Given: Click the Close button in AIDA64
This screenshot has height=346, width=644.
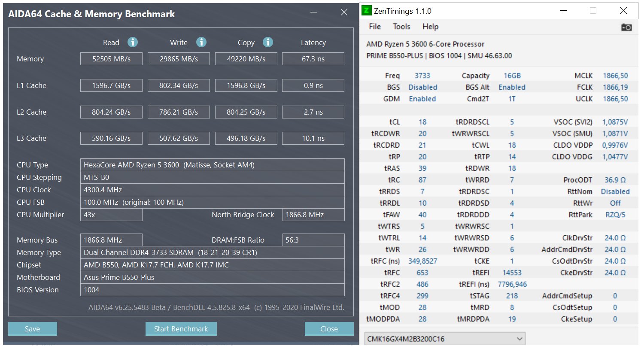Looking at the screenshot, I should (329, 329).
